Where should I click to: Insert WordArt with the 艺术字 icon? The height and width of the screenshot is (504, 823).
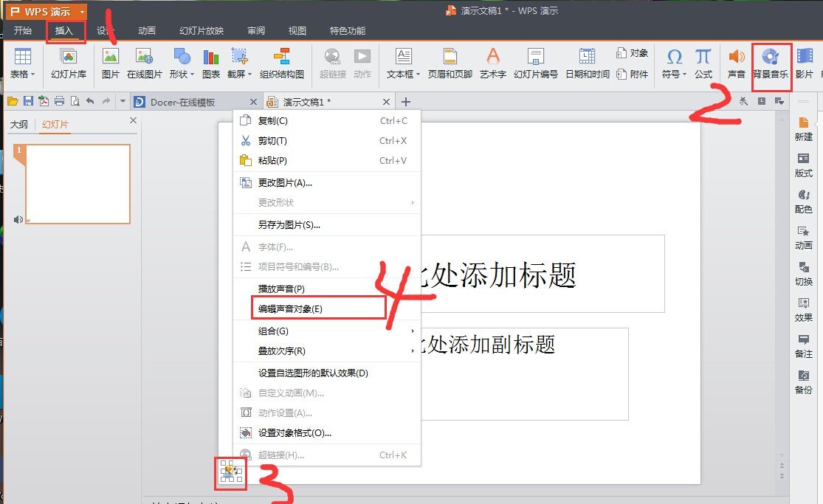point(493,63)
